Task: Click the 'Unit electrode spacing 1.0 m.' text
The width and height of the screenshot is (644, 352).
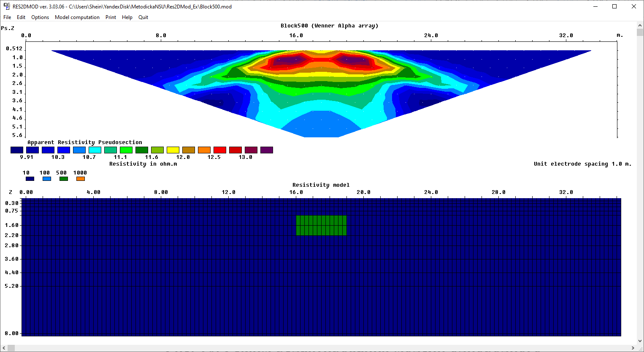Action: click(583, 164)
